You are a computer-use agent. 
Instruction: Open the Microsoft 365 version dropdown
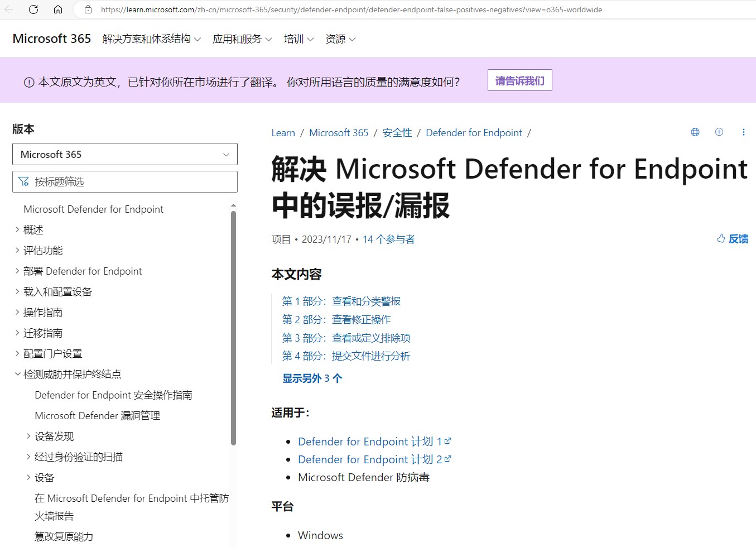point(125,154)
